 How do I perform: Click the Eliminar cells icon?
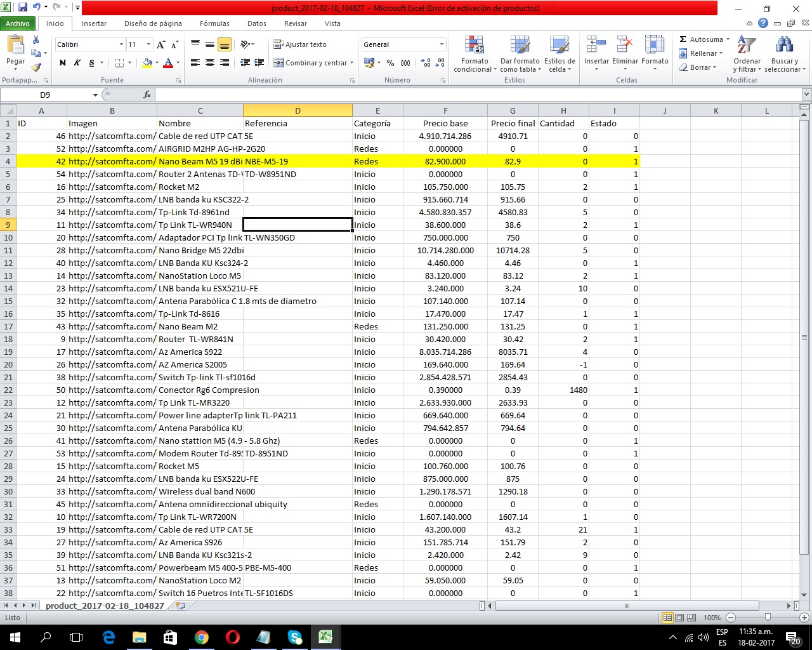pos(625,46)
